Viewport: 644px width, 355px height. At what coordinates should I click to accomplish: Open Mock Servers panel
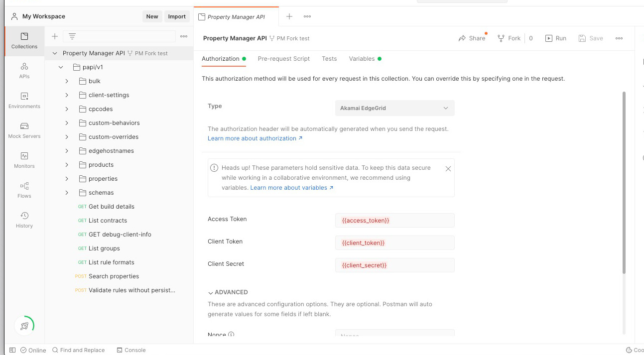[24, 130]
